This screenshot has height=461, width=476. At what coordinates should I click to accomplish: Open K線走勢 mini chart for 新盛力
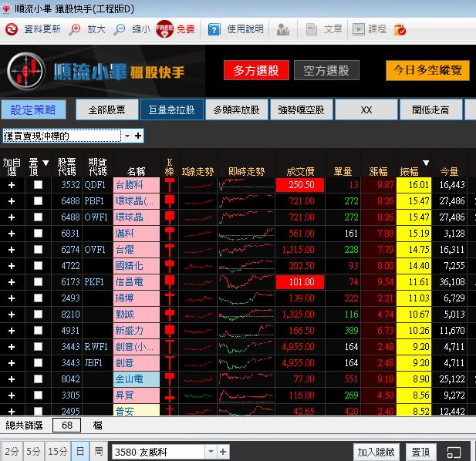[198, 331]
